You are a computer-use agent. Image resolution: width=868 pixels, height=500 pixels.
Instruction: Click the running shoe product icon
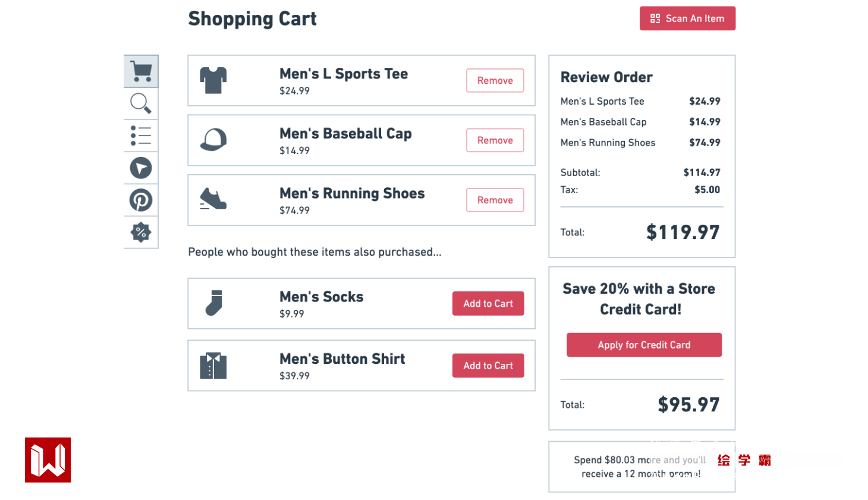pyautogui.click(x=213, y=199)
